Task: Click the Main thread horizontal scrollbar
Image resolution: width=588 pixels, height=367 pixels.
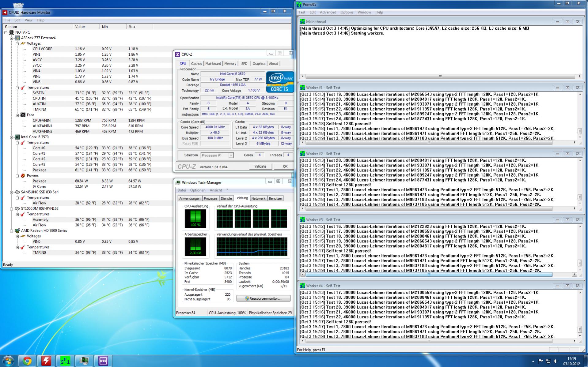Action: pyautogui.click(x=440, y=76)
